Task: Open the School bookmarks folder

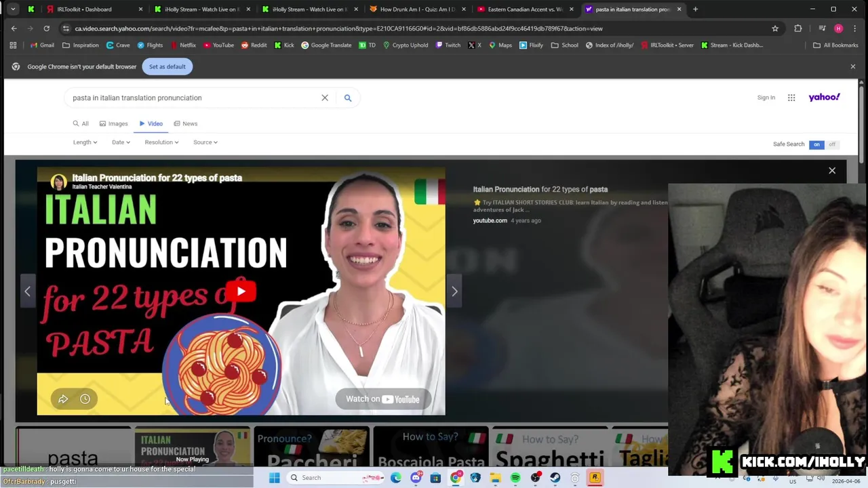Action: [565, 45]
